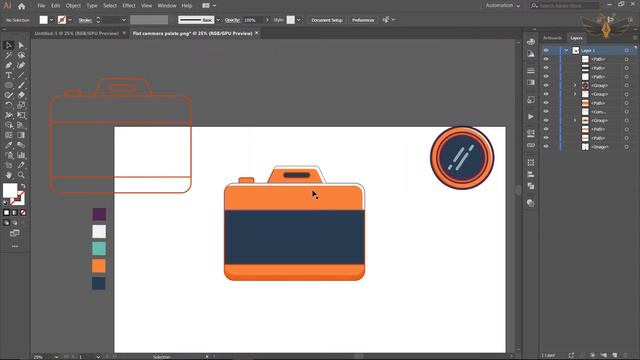Screen dimensions: 640x360
Task: Select the Hand tool
Action: pyautogui.click(x=9, y=175)
